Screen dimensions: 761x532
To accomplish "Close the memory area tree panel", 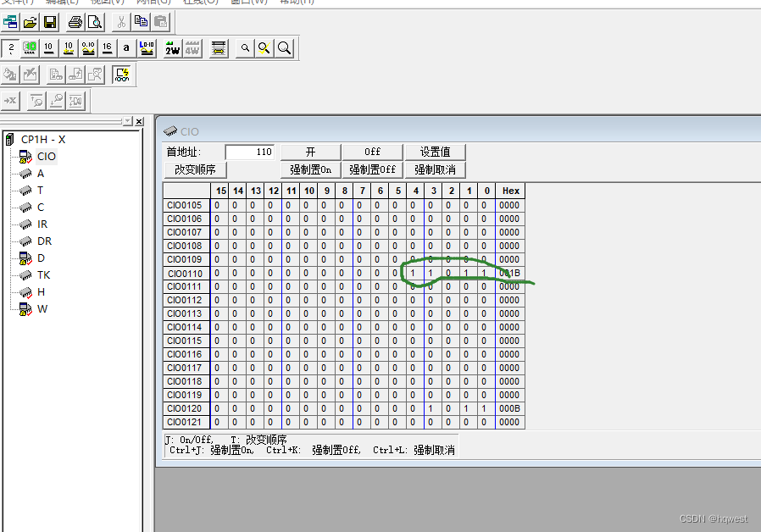I will (139, 121).
